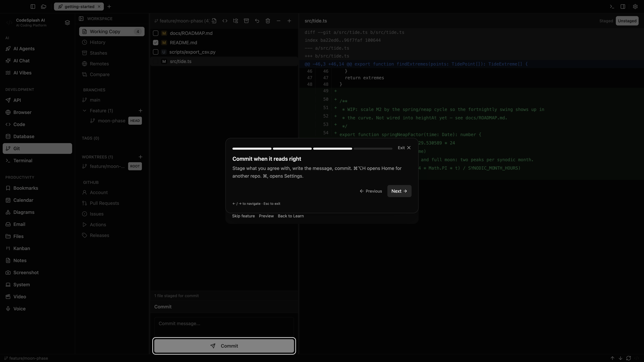Open feature/moon-phase branch selector
Viewport: 644px width, 362px height.
[x=182, y=21]
